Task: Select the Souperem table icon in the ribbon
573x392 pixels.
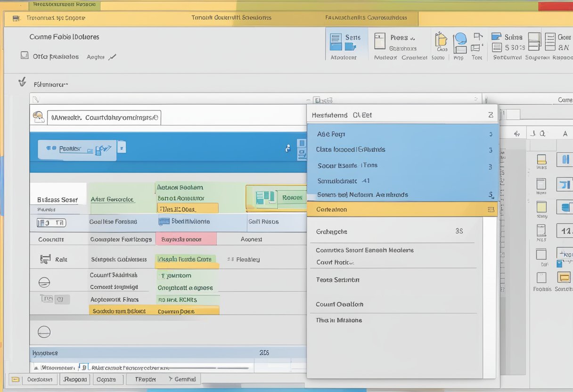Action: tap(534, 42)
